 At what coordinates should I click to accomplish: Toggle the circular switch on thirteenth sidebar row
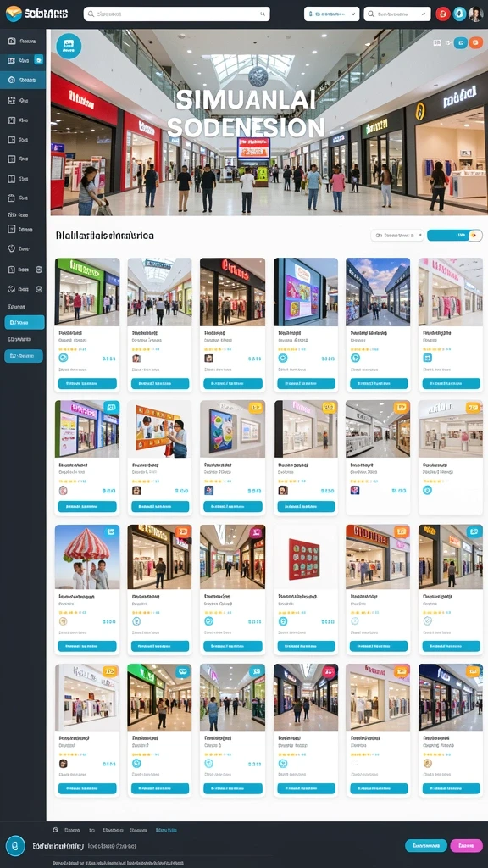click(x=39, y=270)
